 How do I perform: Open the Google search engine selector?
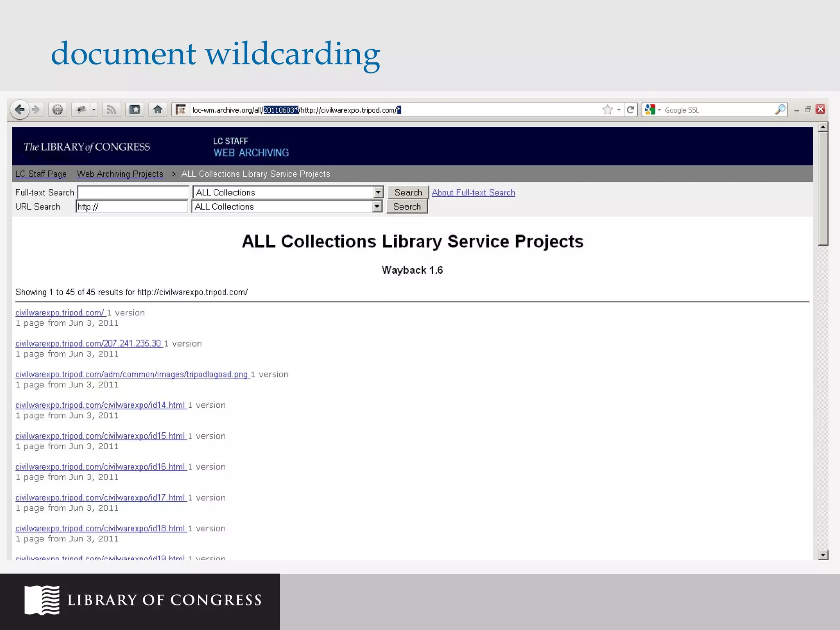coord(653,110)
